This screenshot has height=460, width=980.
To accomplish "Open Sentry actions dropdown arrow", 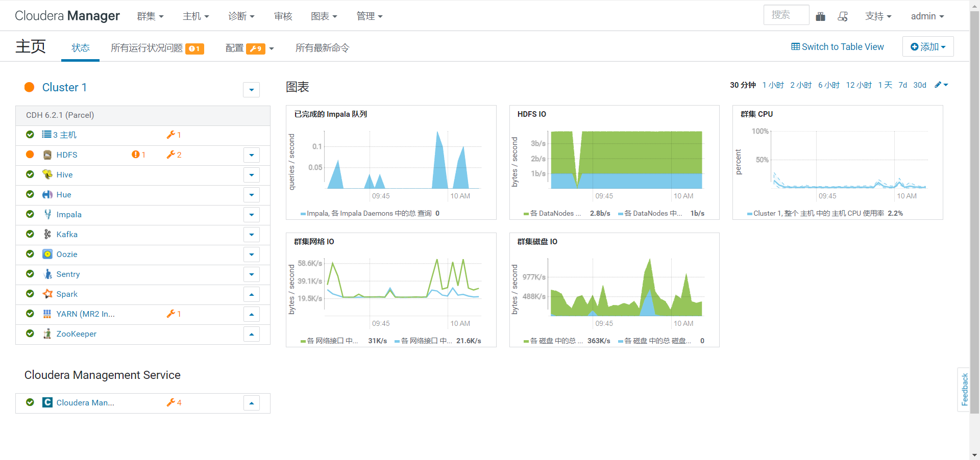I will click(x=252, y=274).
